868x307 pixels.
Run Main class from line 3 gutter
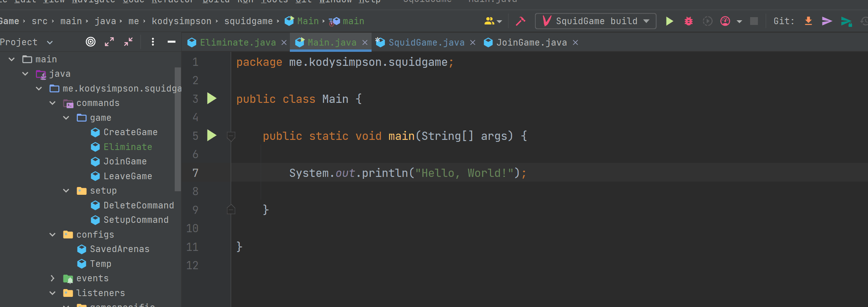pos(212,99)
